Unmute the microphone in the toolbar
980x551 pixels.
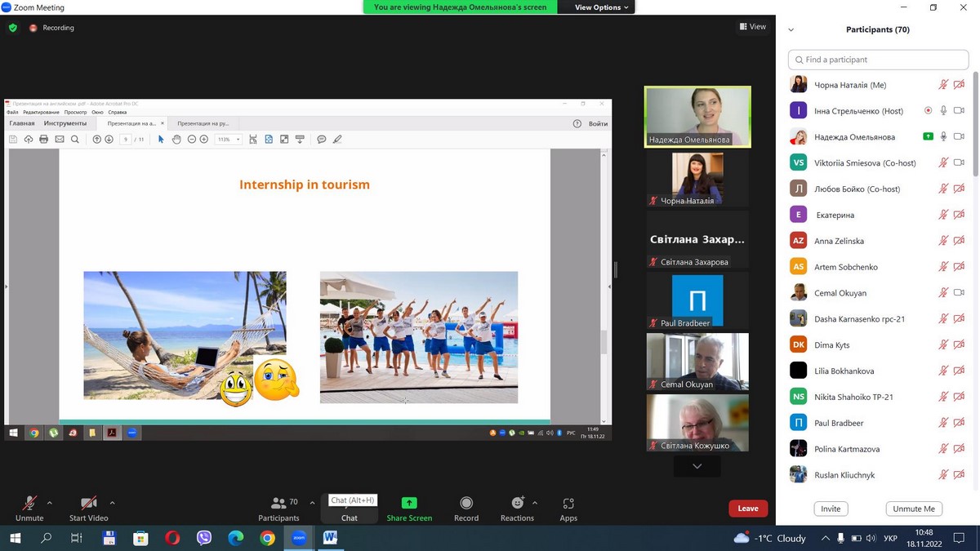coord(29,504)
